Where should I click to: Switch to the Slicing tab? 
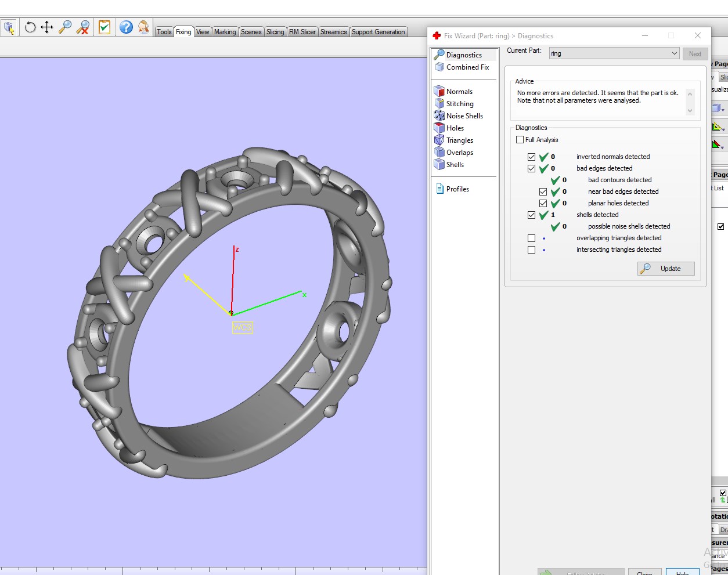tap(275, 32)
